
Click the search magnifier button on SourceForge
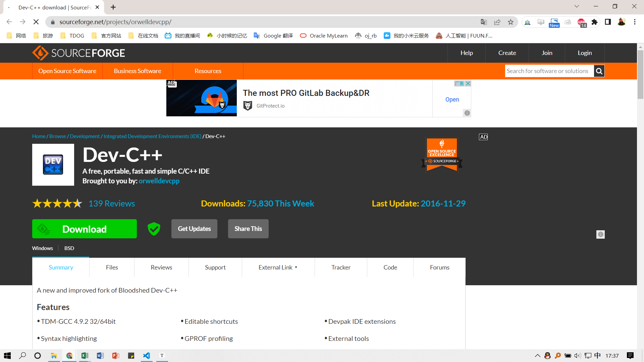[599, 71]
